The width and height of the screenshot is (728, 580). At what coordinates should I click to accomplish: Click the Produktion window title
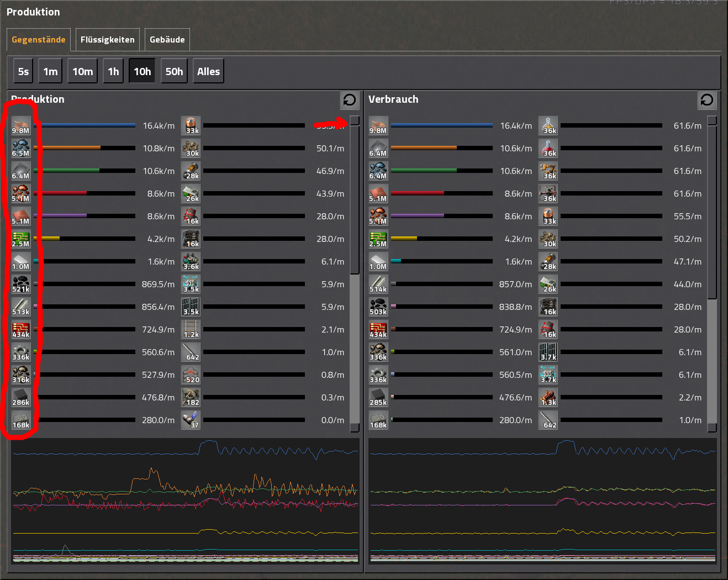coord(33,12)
